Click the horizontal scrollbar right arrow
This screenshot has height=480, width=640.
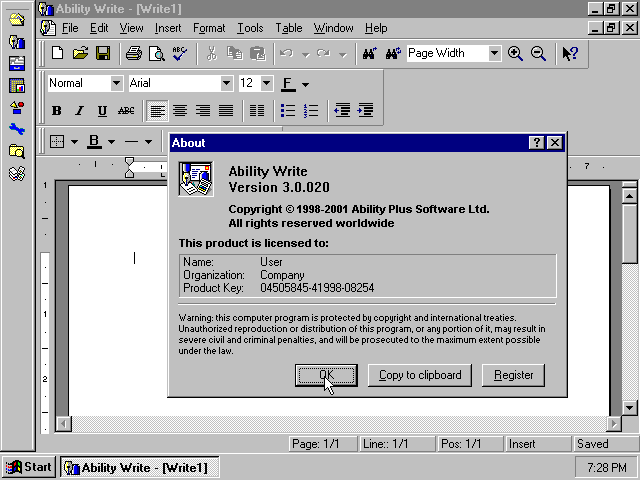(x=614, y=424)
